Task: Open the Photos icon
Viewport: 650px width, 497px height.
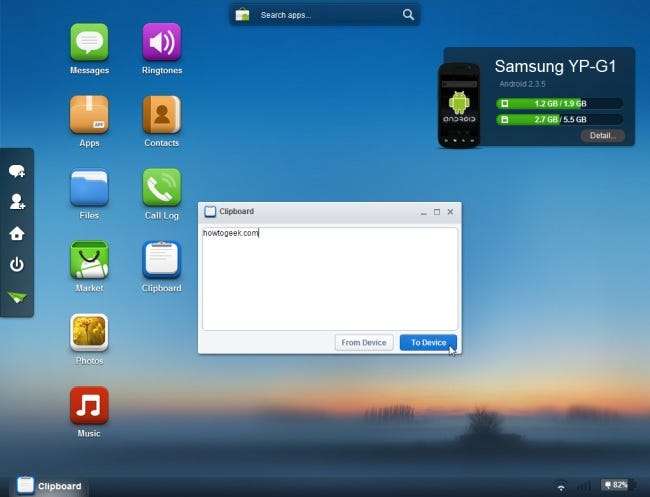Action: pyautogui.click(x=89, y=332)
